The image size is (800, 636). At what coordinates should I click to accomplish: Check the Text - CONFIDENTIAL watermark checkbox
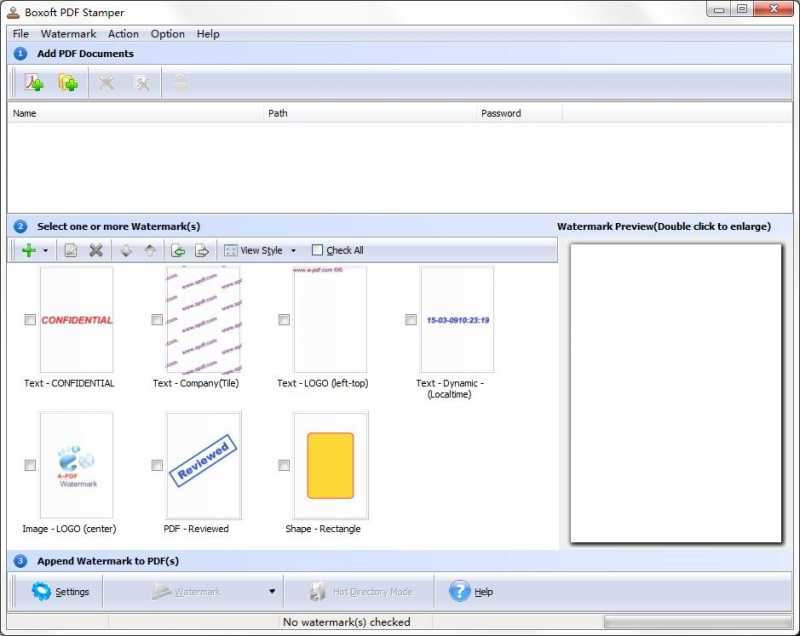pos(30,320)
